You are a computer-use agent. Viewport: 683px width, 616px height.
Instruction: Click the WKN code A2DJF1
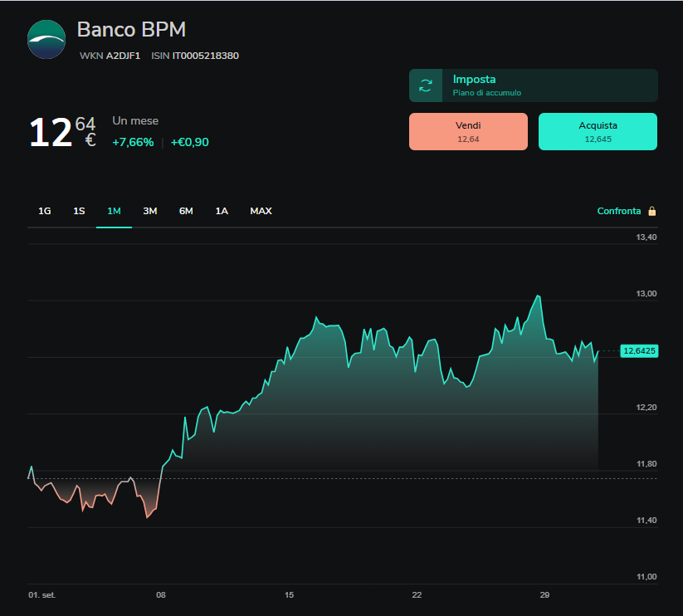coord(124,56)
